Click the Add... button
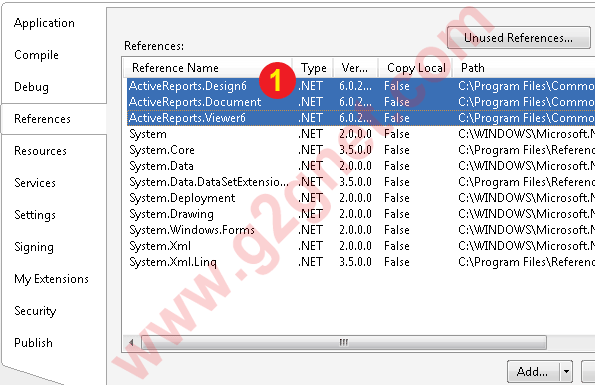Screen dimensions: 595x385 (533, 371)
